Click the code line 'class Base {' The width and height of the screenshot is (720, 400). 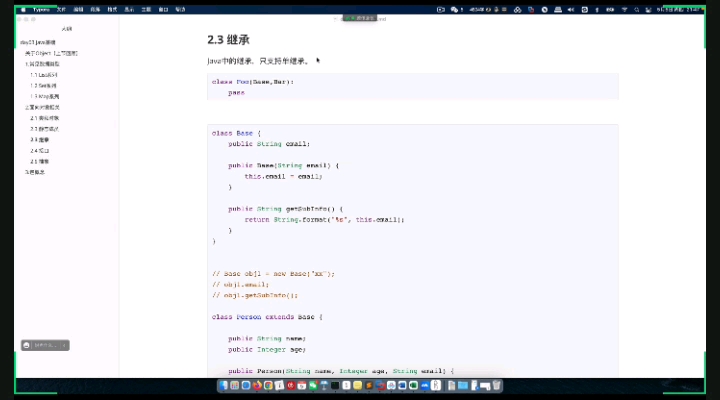pyautogui.click(x=236, y=133)
